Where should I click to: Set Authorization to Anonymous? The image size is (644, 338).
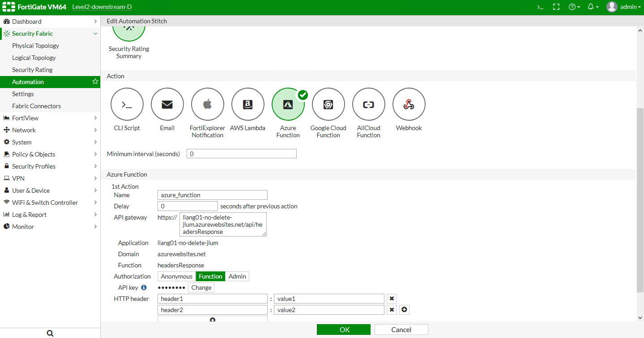[x=177, y=276]
